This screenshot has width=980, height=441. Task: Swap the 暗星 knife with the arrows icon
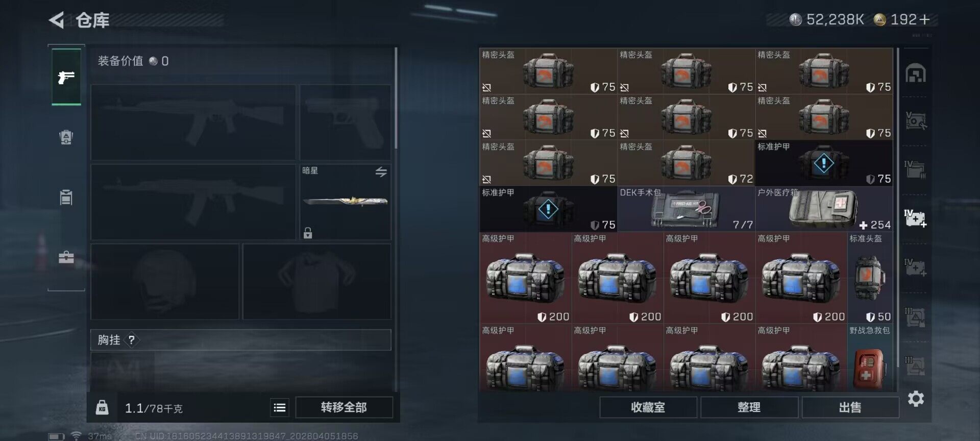[x=381, y=172]
